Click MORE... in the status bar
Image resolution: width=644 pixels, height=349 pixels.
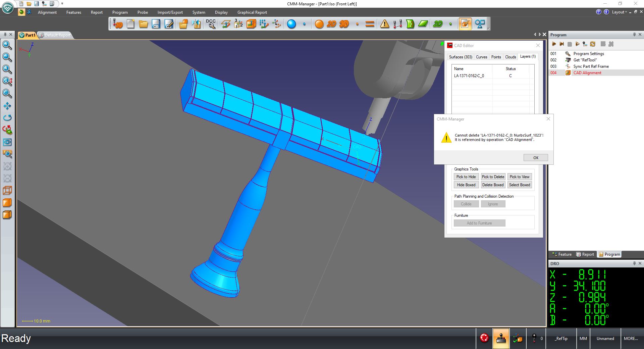tap(631, 339)
